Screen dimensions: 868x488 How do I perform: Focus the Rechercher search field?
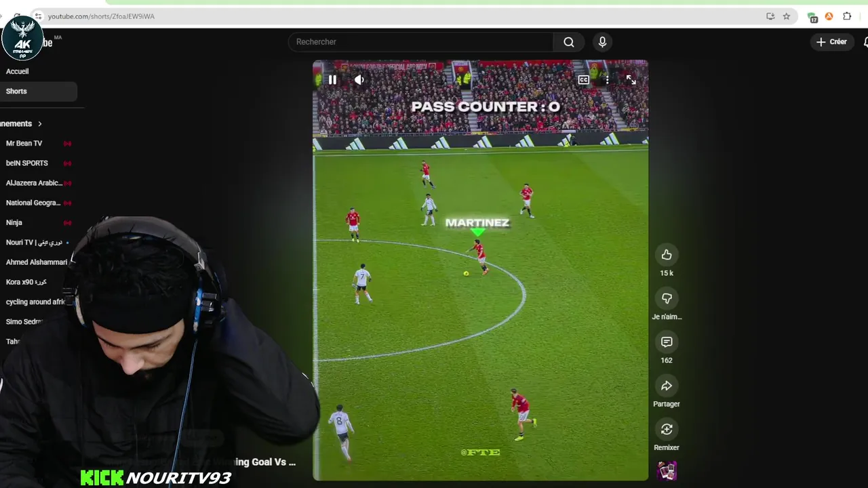(x=420, y=42)
